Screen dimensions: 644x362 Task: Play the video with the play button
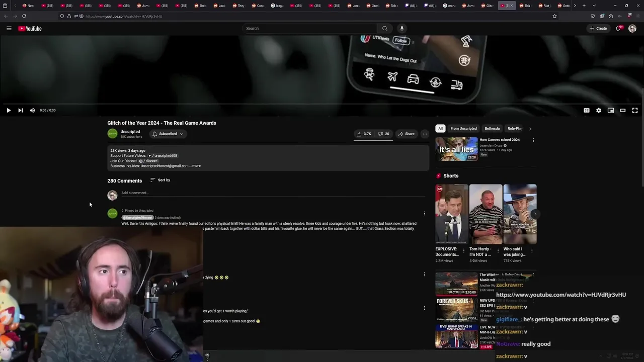[9, 110]
